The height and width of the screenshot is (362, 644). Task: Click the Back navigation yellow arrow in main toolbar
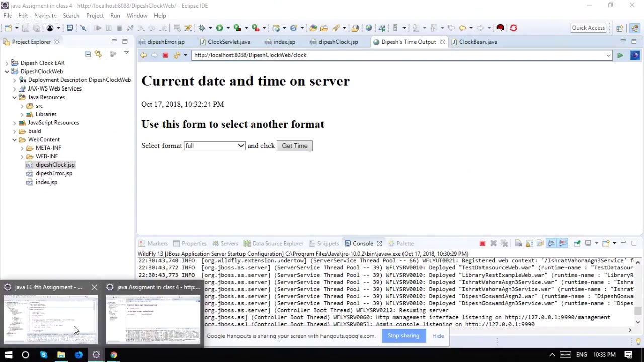462,28
